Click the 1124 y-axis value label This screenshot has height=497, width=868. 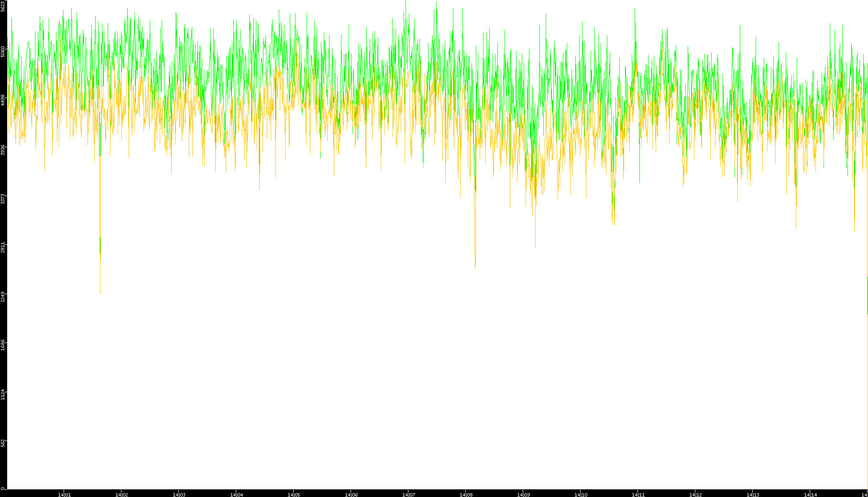coord(3,395)
